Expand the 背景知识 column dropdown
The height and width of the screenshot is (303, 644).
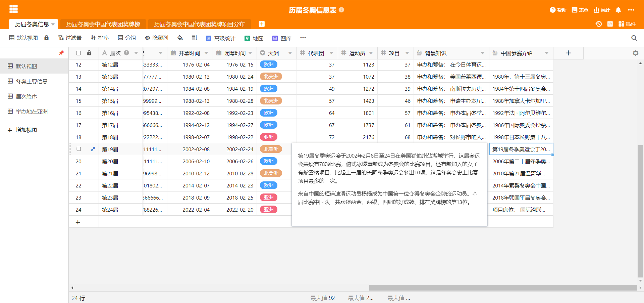click(483, 53)
